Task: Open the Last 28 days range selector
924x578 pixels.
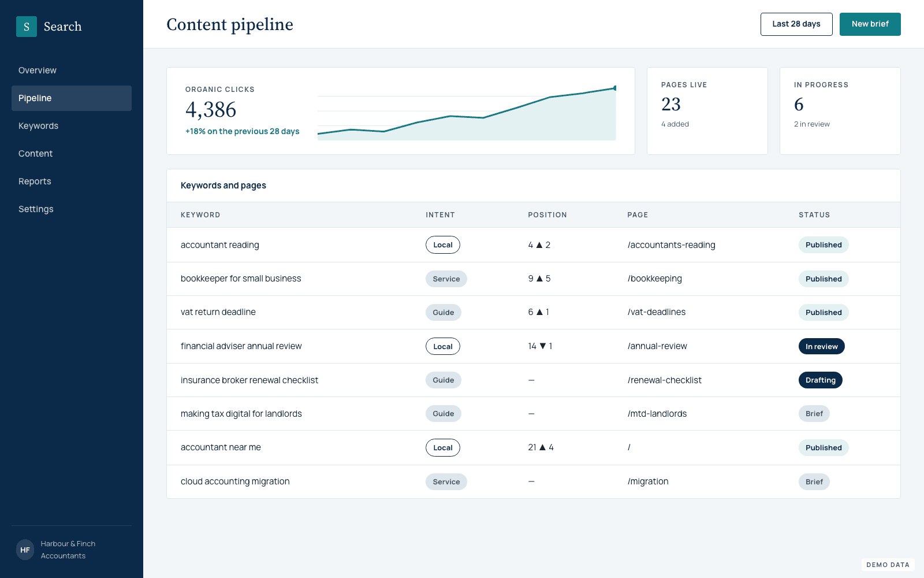Action: (x=796, y=24)
